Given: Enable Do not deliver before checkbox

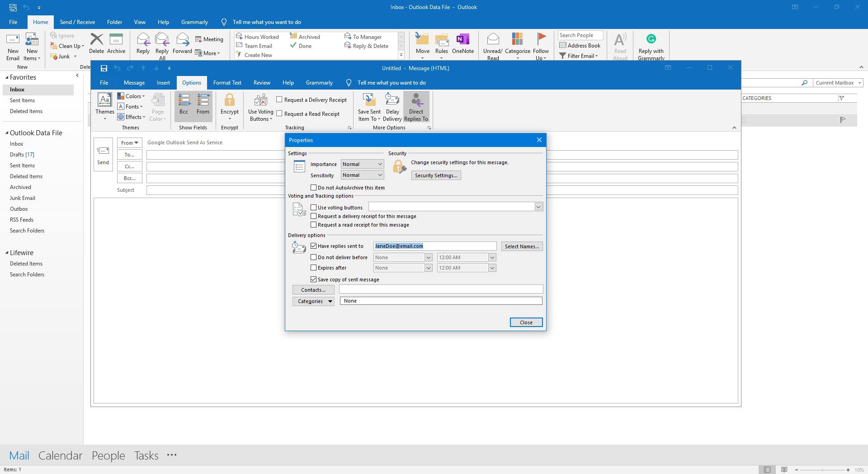Looking at the screenshot, I should (x=313, y=257).
